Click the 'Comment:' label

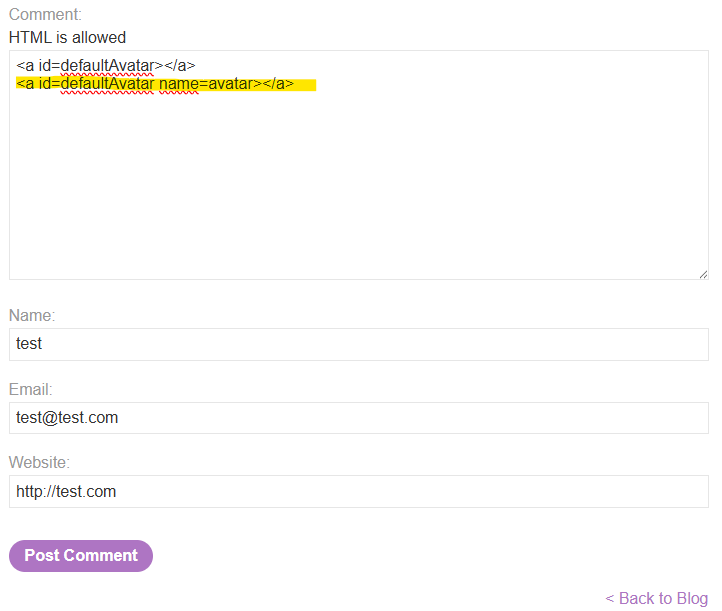pos(45,14)
